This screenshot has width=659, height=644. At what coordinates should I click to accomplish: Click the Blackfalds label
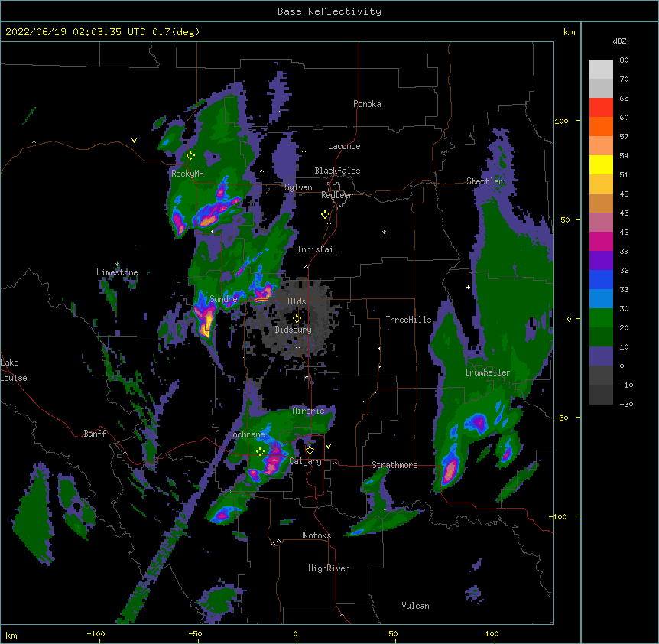pyautogui.click(x=337, y=171)
